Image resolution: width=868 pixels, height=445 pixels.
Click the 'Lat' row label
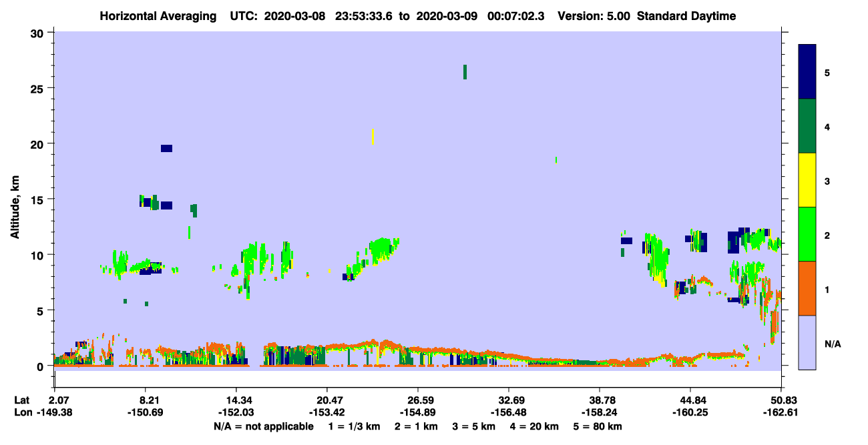[x=22, y=400]
